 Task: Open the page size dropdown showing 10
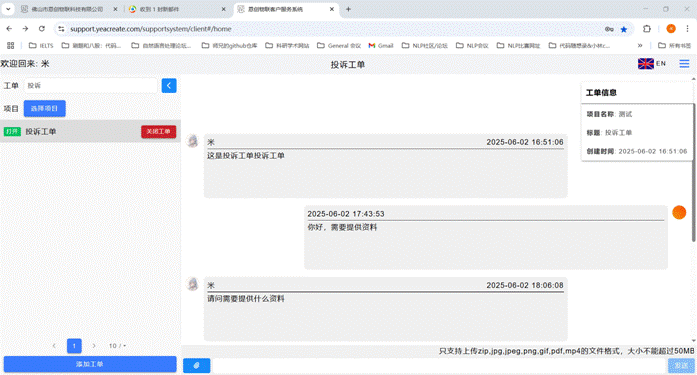coord(117,346)
